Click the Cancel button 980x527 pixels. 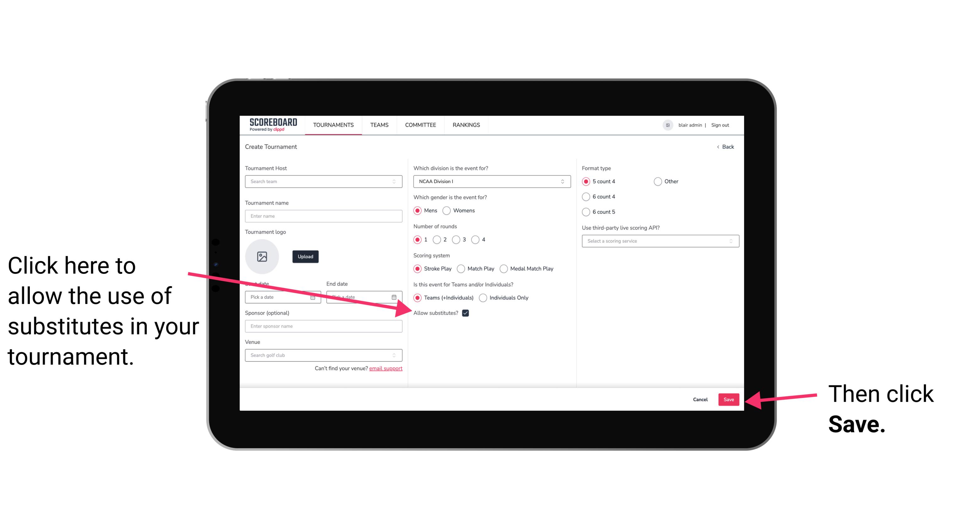click(x=700, y=399)
